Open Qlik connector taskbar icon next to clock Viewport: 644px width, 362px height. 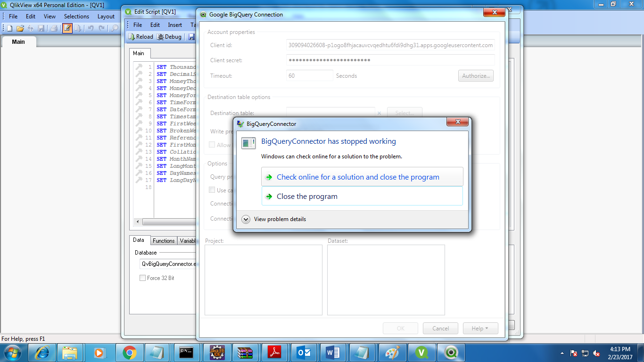tap(451, 352)
